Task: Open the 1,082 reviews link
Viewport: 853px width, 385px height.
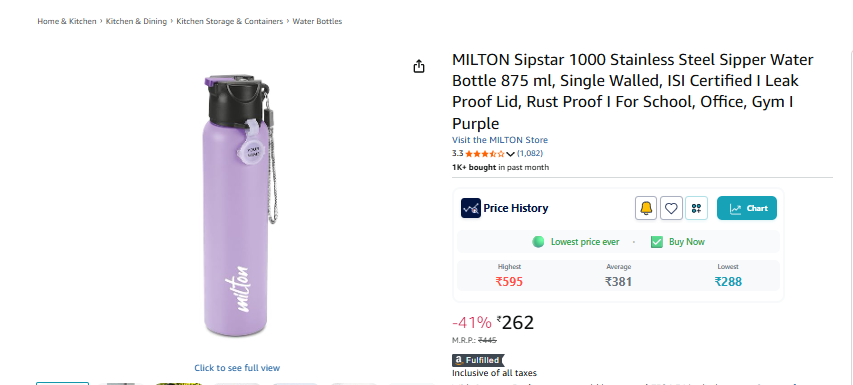Action: (x=530, y=153)
